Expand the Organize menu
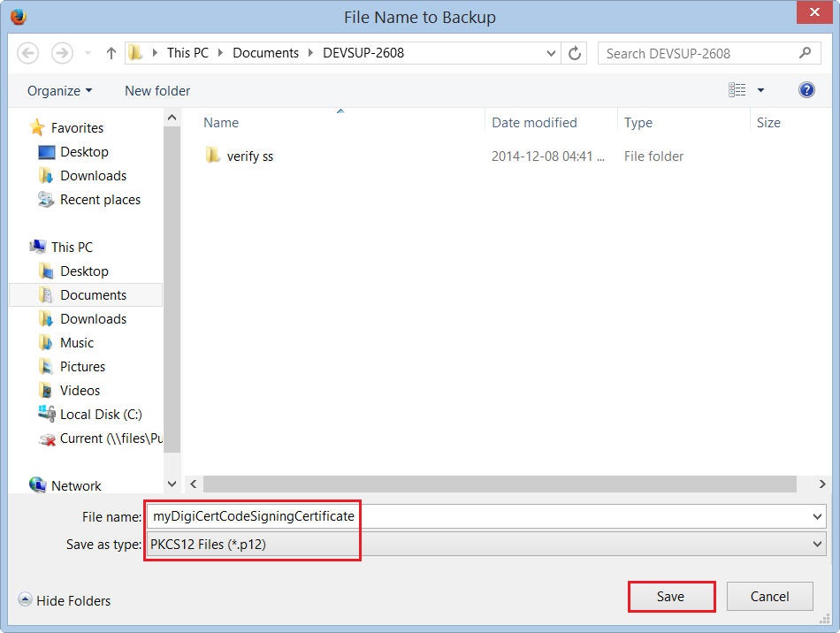840x633 pixels. [x=59, y=91]
